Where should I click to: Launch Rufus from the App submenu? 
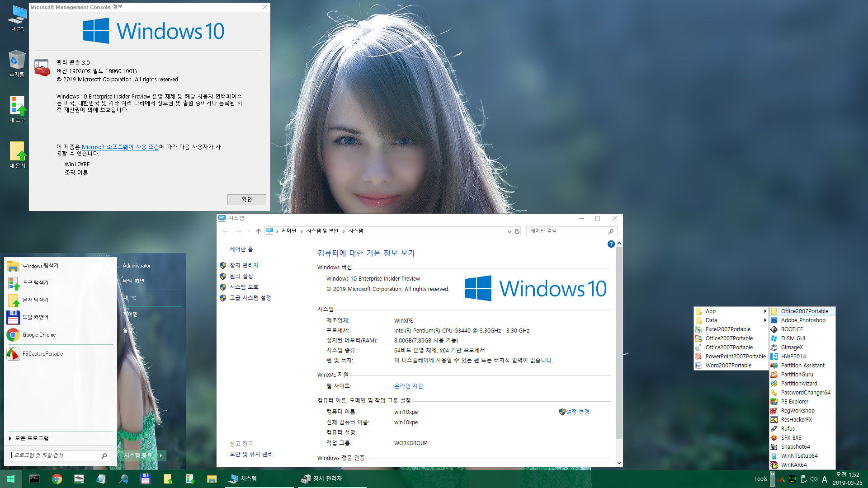pyautogui.click(x=802, y=429)
